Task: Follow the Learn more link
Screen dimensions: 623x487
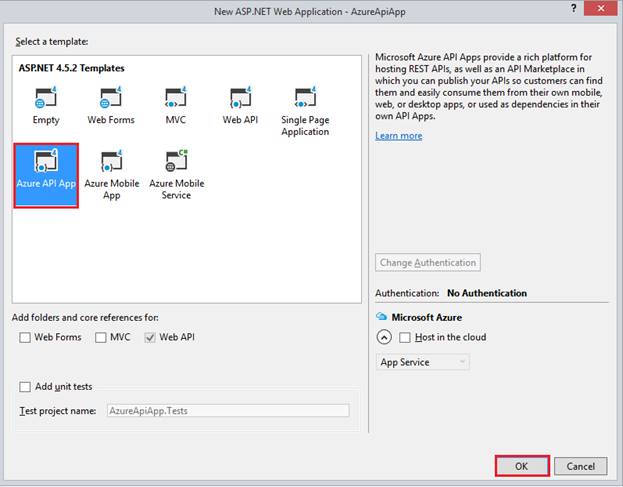Action: (399, 136)
